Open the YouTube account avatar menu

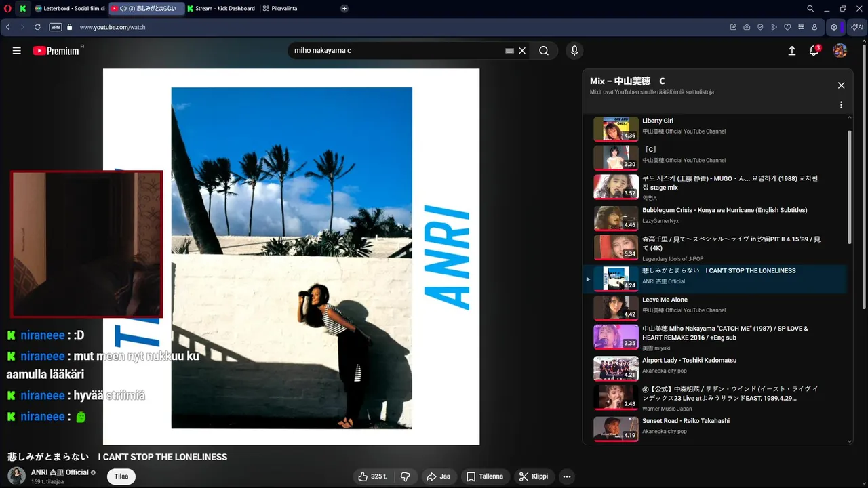840,51
